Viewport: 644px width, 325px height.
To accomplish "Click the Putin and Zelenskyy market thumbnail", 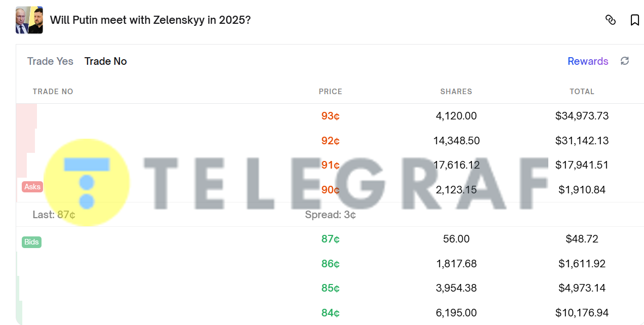I will pyautogui.click(x=29, y=20).
